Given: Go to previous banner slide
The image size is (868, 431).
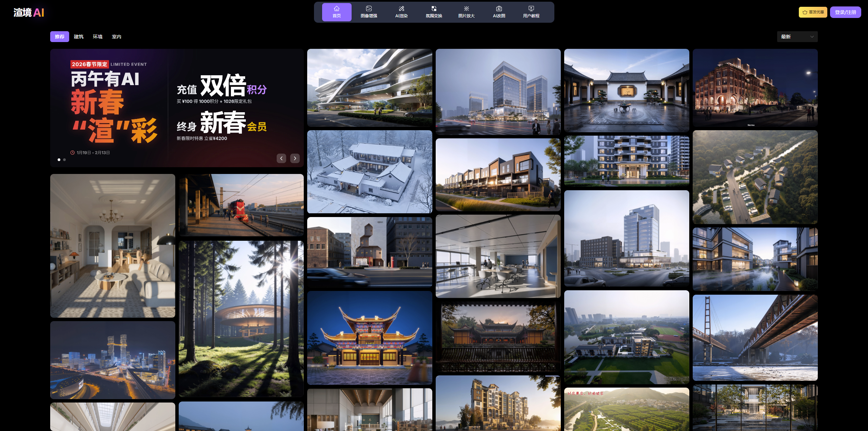Looking at the screenshot, I should click(281, 158).
